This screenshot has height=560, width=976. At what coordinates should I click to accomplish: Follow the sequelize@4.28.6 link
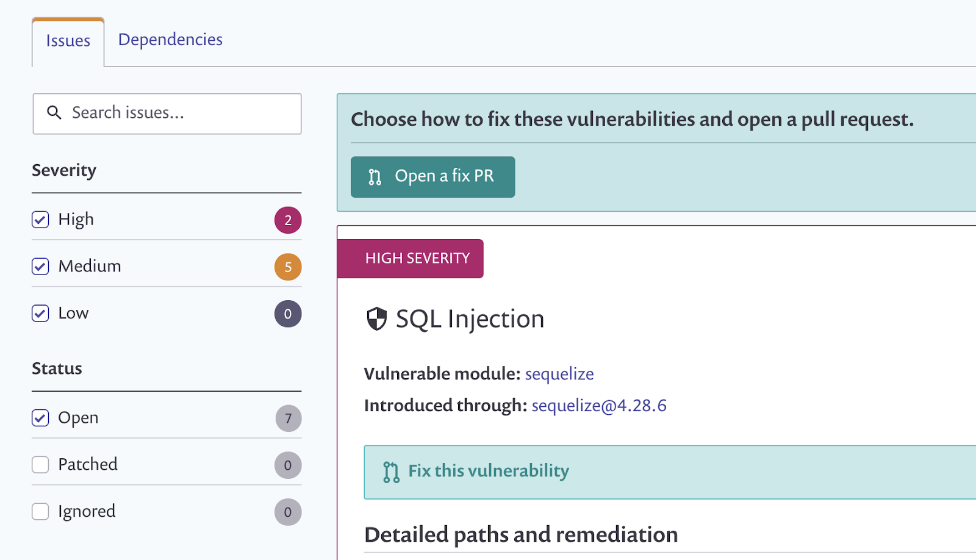(598, 406)
